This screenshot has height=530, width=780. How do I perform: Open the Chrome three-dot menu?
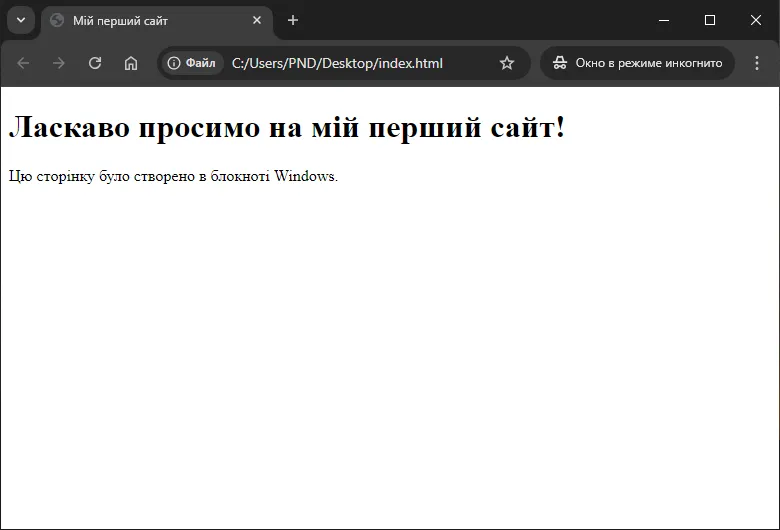click(757, 63)
